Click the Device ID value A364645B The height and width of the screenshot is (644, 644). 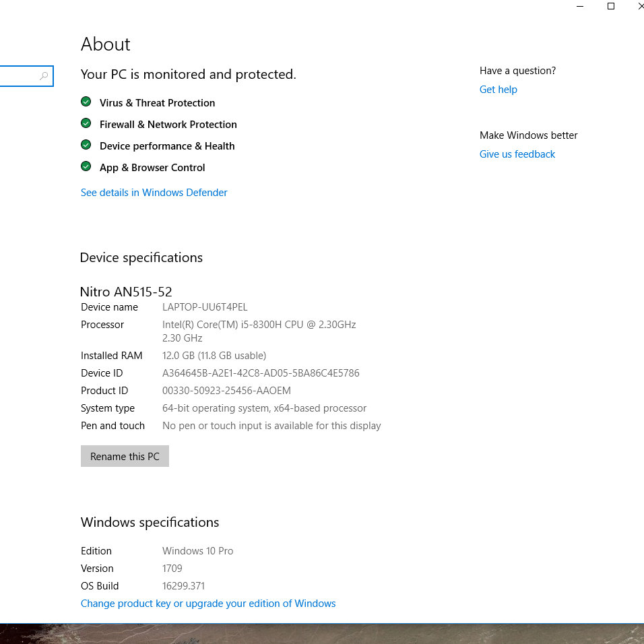point(261,373)
